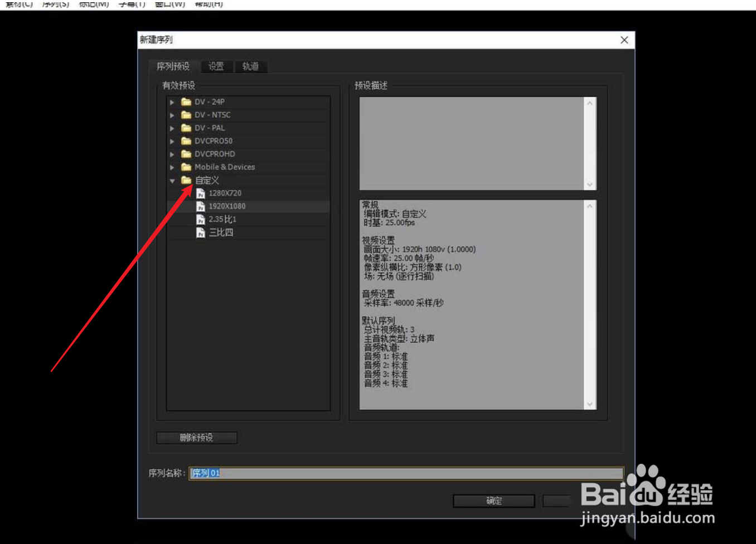Image resolution: width=756 pixels, height=544 pixels.
Task: Click the 自定义 folder icon
Action: tap(186, 180)
